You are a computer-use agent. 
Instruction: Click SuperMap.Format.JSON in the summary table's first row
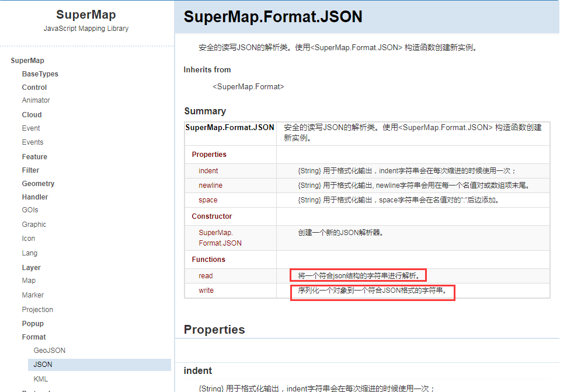click(x=229, y=128)
